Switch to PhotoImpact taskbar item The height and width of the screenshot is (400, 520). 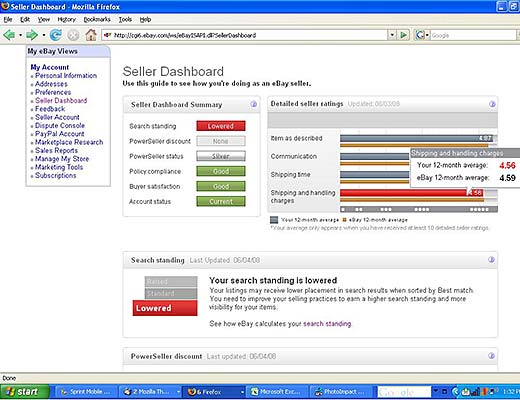tap(342, 392)
